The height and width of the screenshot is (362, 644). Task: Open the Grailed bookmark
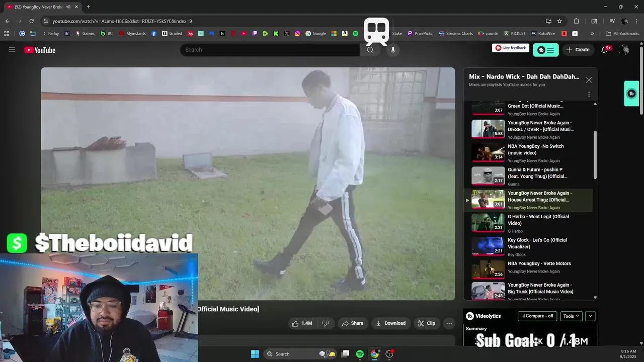[172, 34]
